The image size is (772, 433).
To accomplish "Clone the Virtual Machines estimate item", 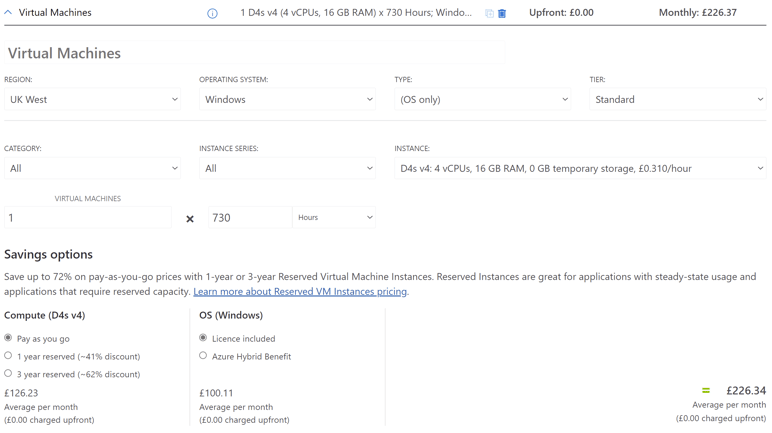I will click(x=489, y=14).
